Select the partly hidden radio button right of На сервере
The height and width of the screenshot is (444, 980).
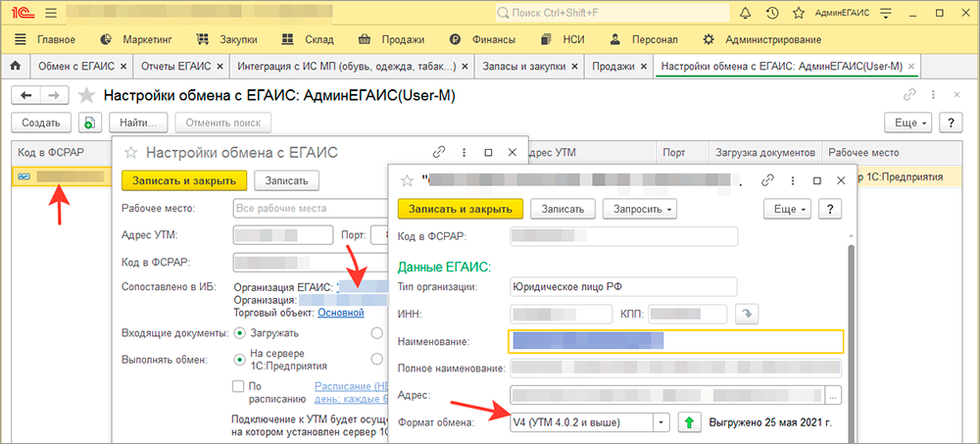pos(376,359)
